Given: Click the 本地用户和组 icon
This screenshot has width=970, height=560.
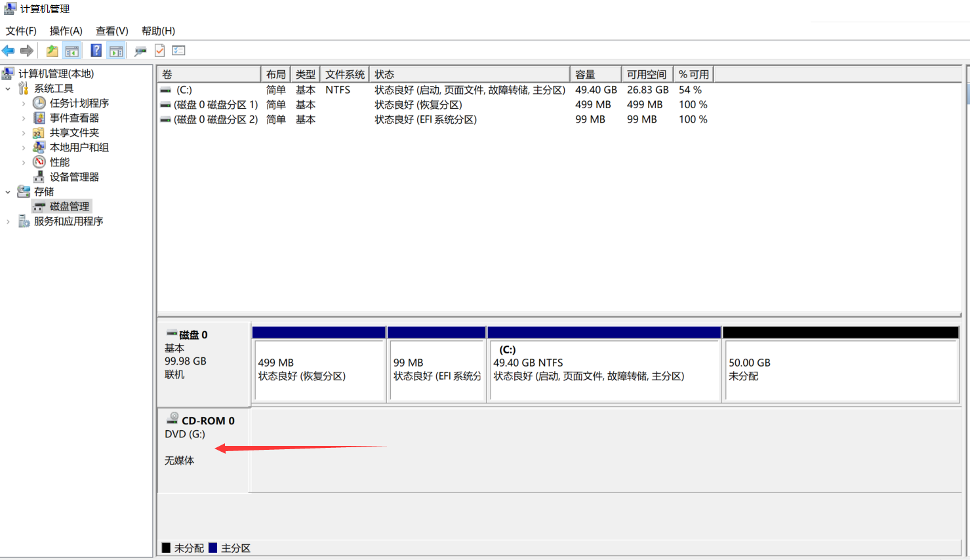Looking at the screenshot, I should (x=39, y=148).
